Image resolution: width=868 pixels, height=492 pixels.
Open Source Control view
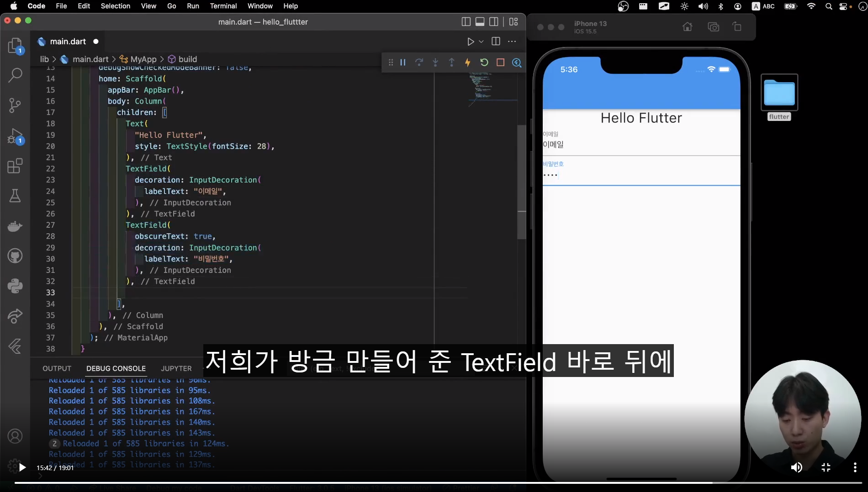[15, 105]
